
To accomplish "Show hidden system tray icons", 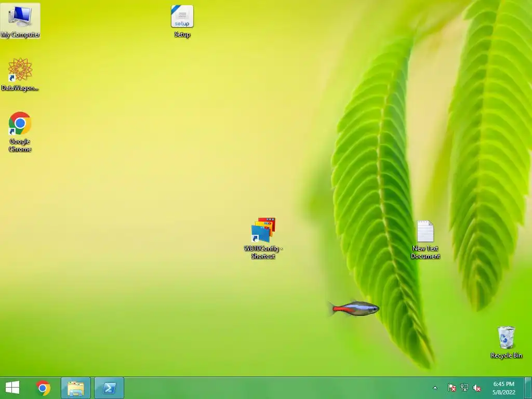I will pyautogui.click(x=435, y=388).
